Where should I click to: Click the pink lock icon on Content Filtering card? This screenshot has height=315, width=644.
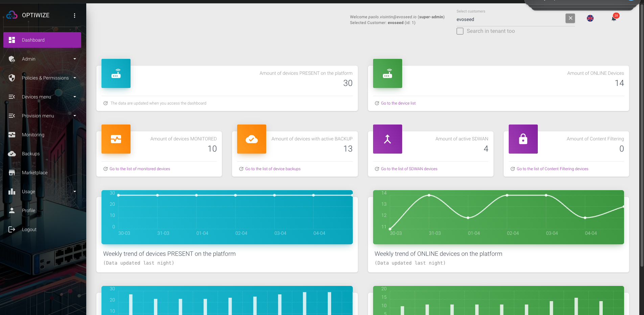click(x=523, y=139)
